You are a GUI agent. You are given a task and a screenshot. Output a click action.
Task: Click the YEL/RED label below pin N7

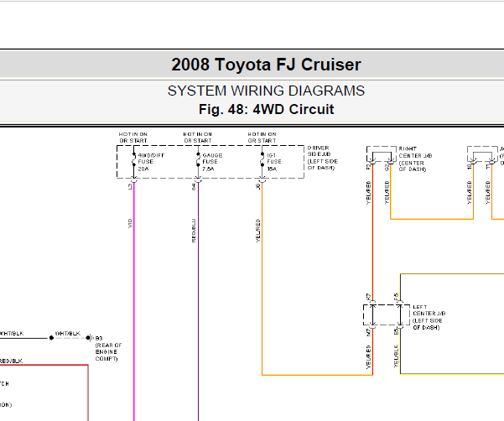[368, 356]
